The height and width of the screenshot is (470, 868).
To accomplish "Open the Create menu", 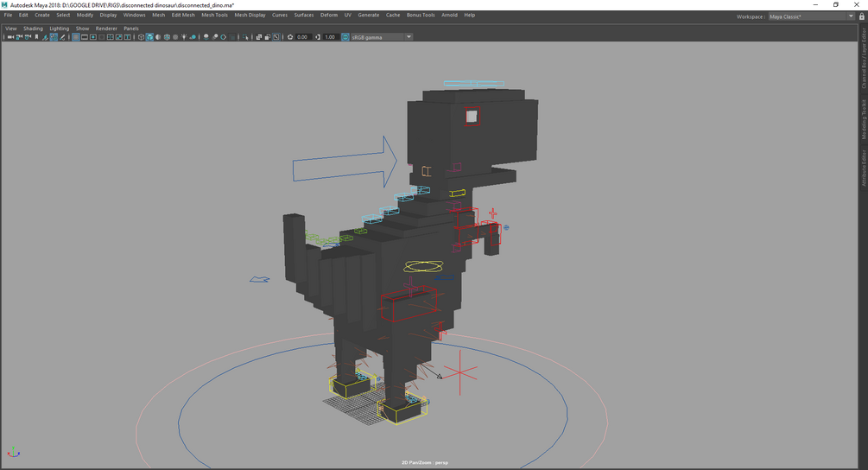I will (x=42, y=15).
